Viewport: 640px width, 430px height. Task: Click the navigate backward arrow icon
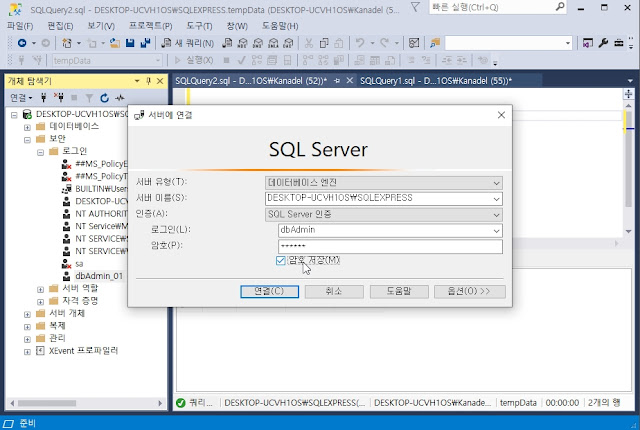point(22,43)
